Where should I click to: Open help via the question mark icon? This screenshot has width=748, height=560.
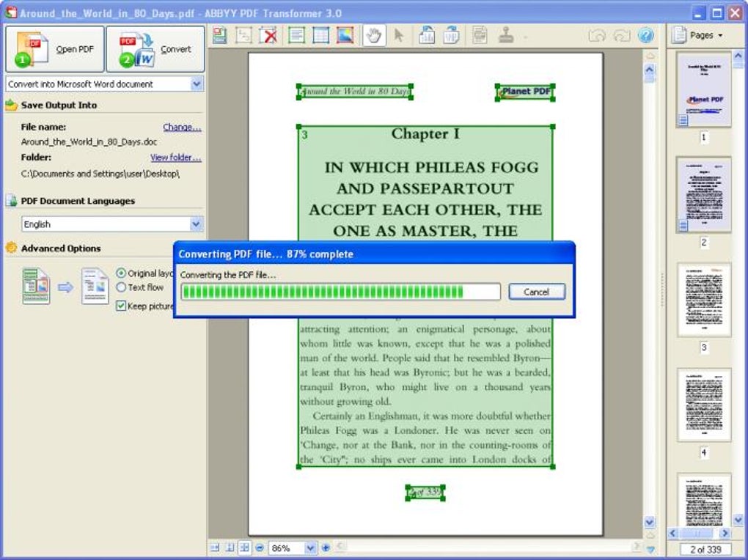pos(645,36)
